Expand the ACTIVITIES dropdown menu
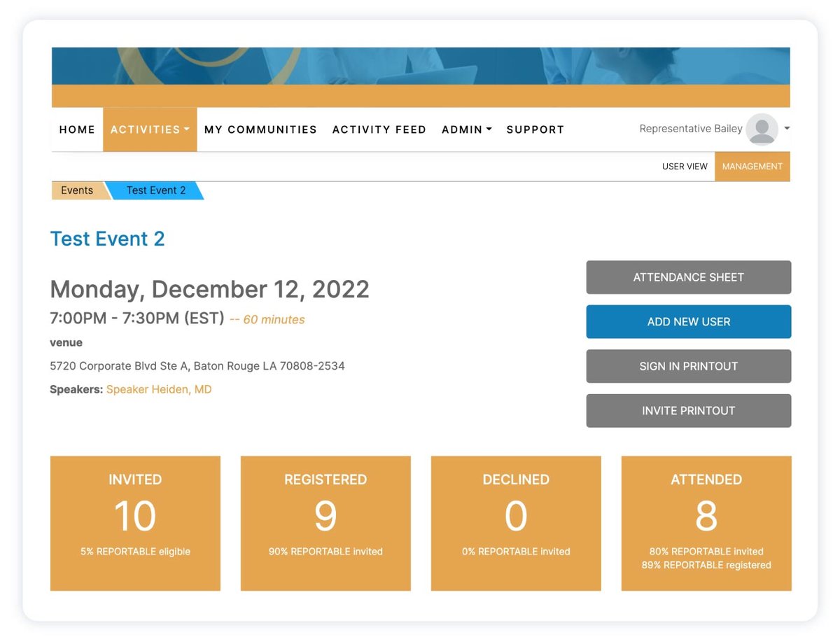Viewport: 840px width, 644px height. point(185,129)
